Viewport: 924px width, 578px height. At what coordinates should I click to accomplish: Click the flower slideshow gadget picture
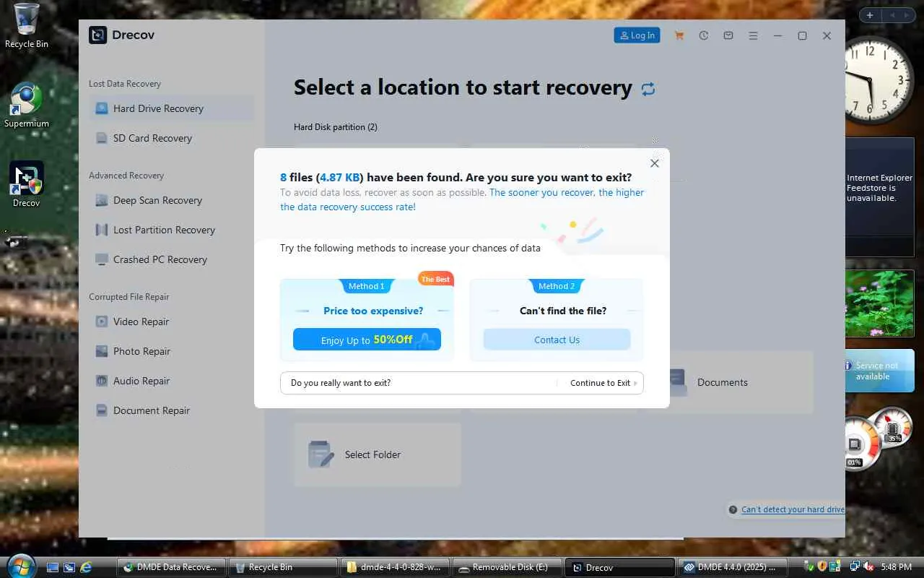[x=880, y=303]
